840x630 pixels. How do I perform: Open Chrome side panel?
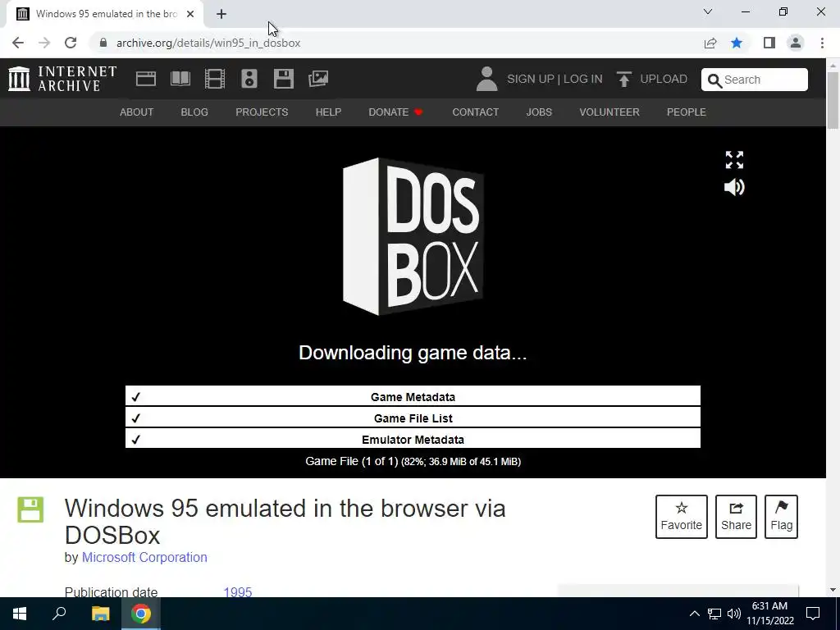coord(769,43)
